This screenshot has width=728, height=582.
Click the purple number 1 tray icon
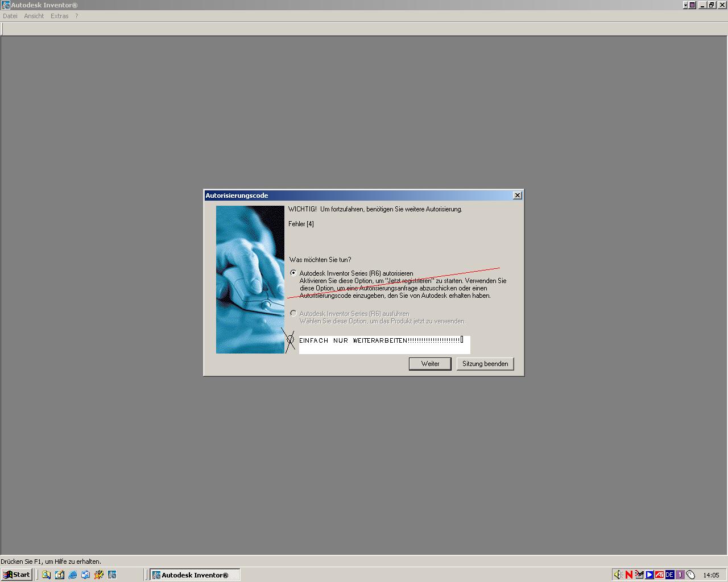[680, 575]
